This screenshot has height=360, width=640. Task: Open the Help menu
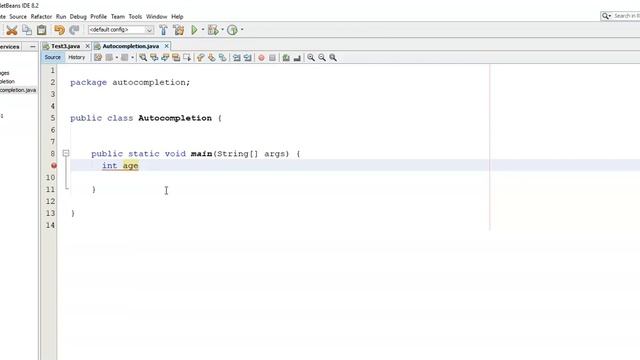177,17
